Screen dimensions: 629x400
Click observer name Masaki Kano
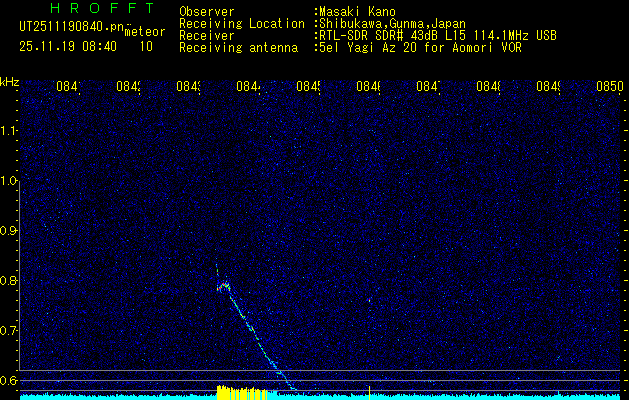(357, 12)
